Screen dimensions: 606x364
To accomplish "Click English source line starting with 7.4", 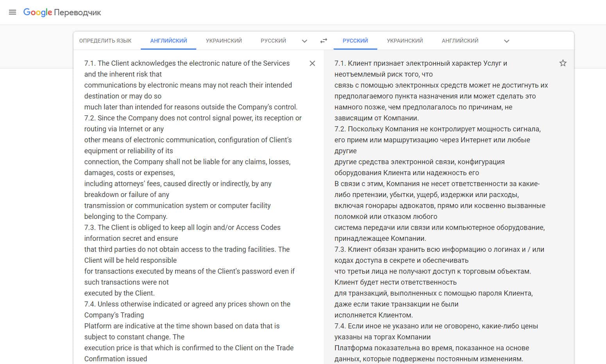I will tap(187, 304).
